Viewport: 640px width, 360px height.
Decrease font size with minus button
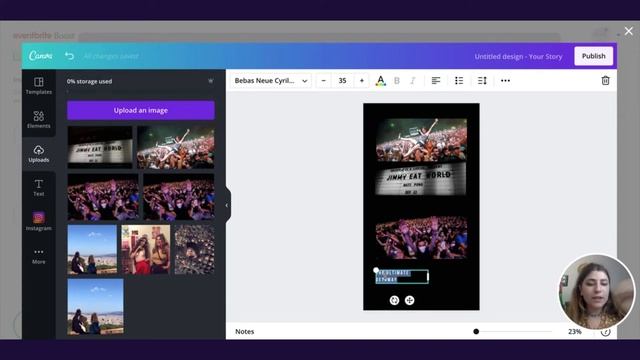point(324,81)
